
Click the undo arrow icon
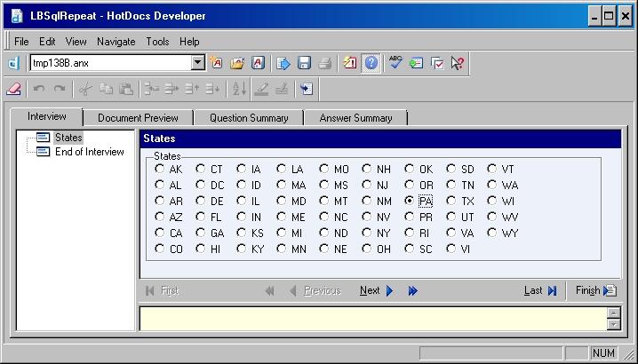point(39,89)
